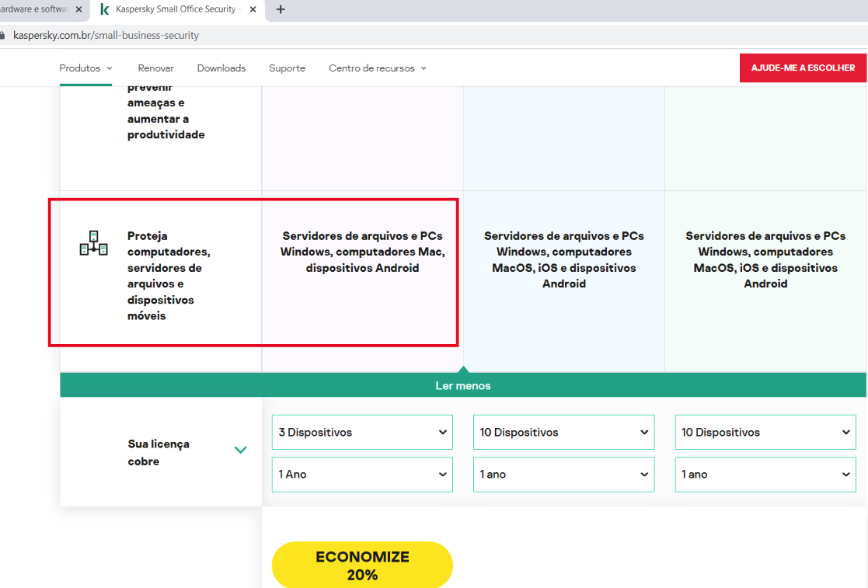Go to Downloads in navigation bar
This screenshot has width=868, height=588.
click(x=221, y=68)
